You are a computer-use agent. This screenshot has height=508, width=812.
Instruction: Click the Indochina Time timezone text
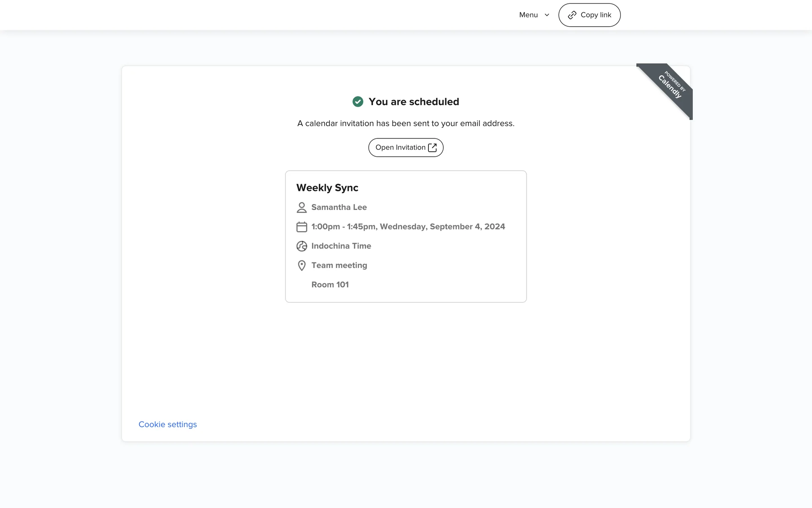pyautogui.click(x=341, y=246)
